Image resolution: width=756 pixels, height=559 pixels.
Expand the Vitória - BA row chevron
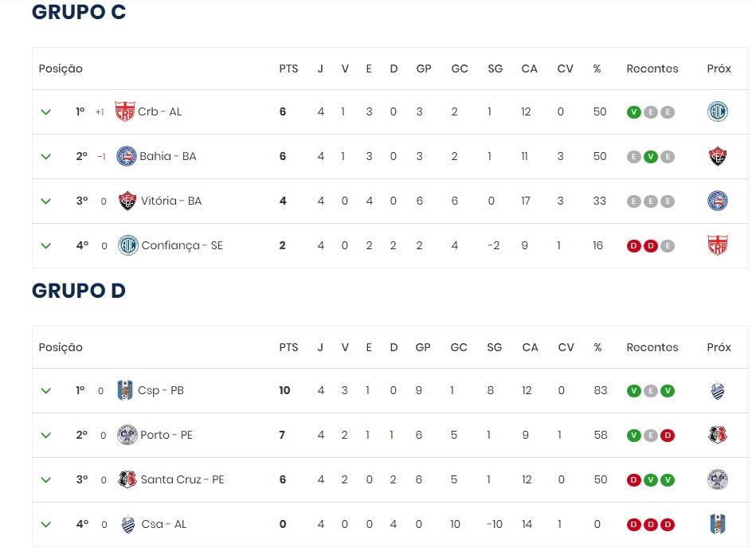[46, 201]
